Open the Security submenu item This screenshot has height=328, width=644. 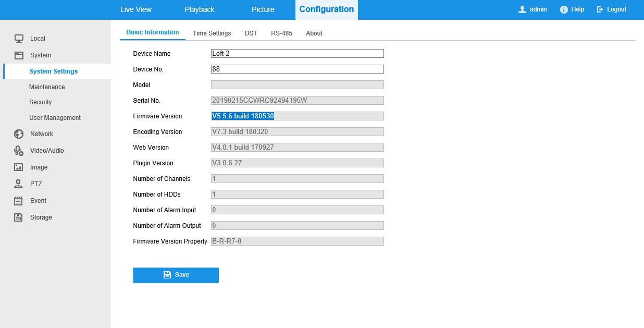point(40,102)
